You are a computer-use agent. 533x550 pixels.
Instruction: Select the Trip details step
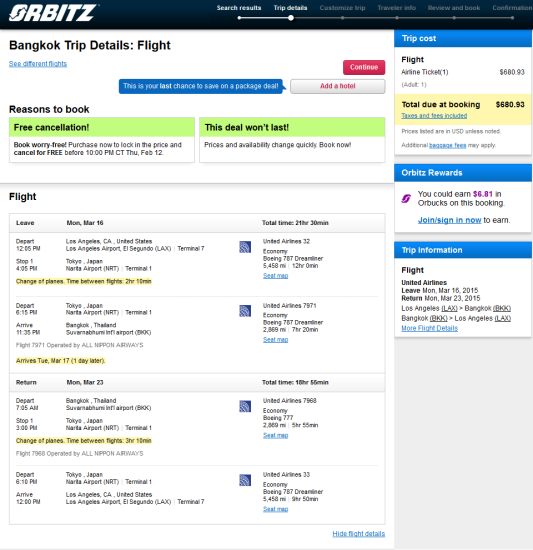coord(290,8)
